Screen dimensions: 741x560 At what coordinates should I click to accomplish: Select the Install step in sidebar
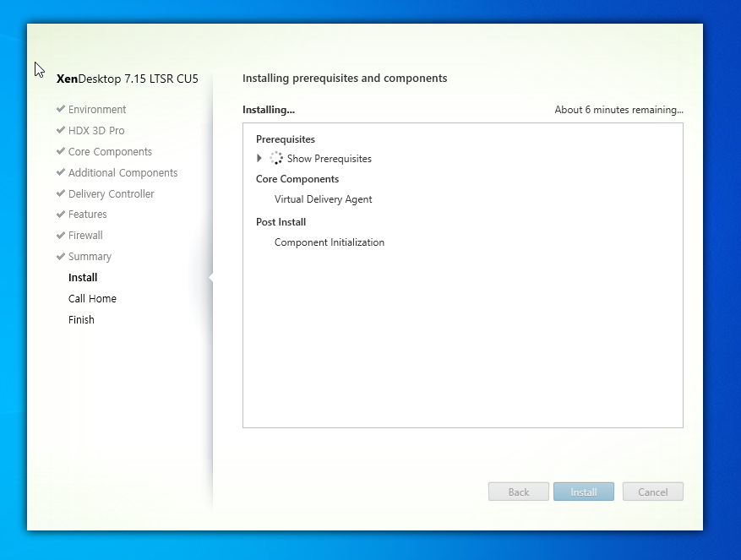[x=83, y=277]
